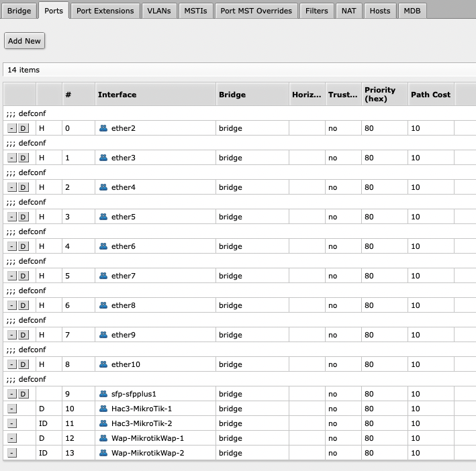Viewport: 476px width, 471px height.
Task: Click the ether7 interface icon
Action: pyautogui.click(x=103, y=276)
